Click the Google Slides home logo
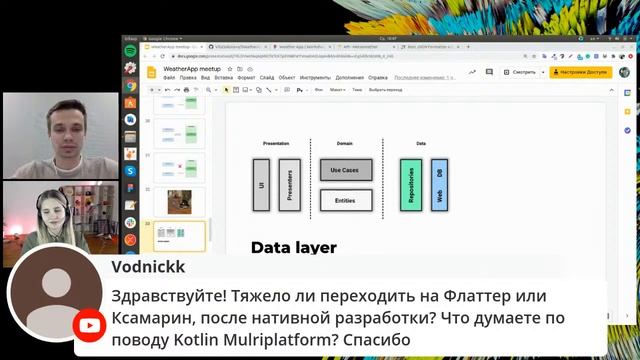The image size is (640, 360). pos(151,72)
